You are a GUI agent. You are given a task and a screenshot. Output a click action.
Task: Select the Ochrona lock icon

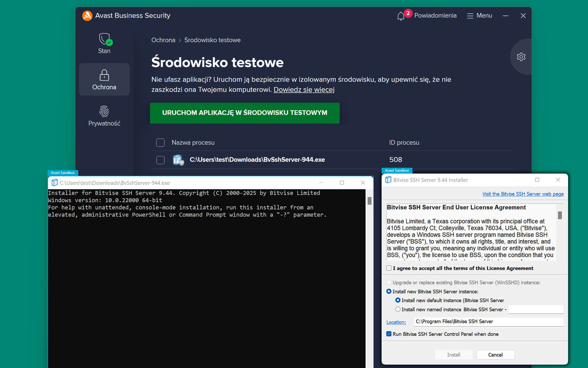(104, 75)
